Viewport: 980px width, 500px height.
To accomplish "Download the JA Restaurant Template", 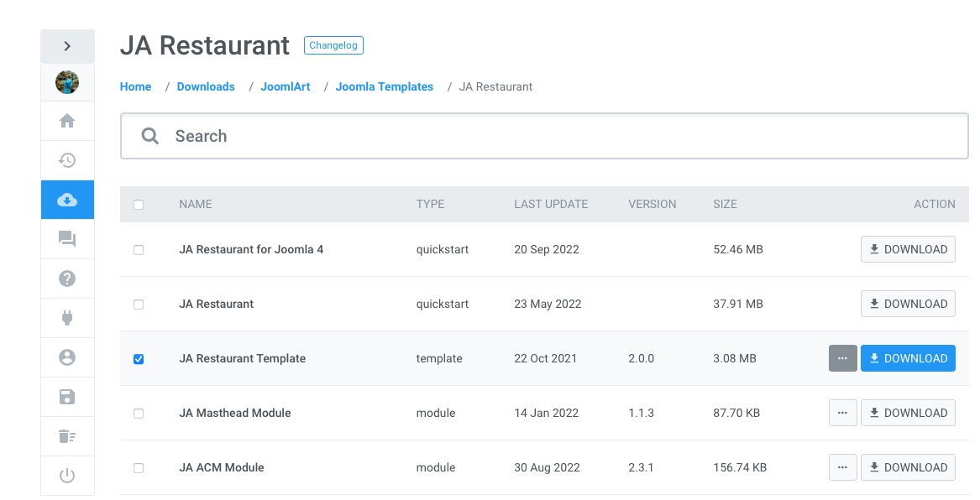I will pyautogui.click(x=908, y=358).
